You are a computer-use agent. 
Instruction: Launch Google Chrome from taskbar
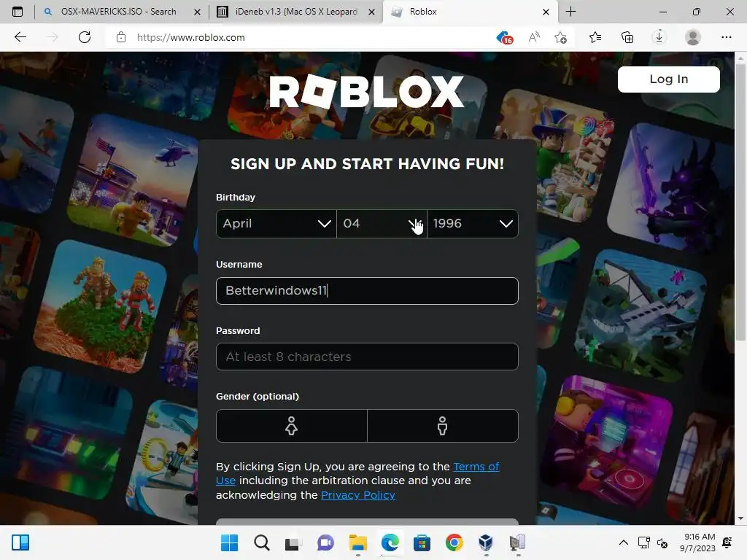click(454, 542)
